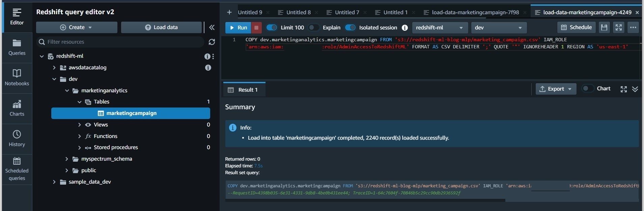644x211 pixels.
Task: Collapse the marketinganalytics schema
Action: [67, 91]
